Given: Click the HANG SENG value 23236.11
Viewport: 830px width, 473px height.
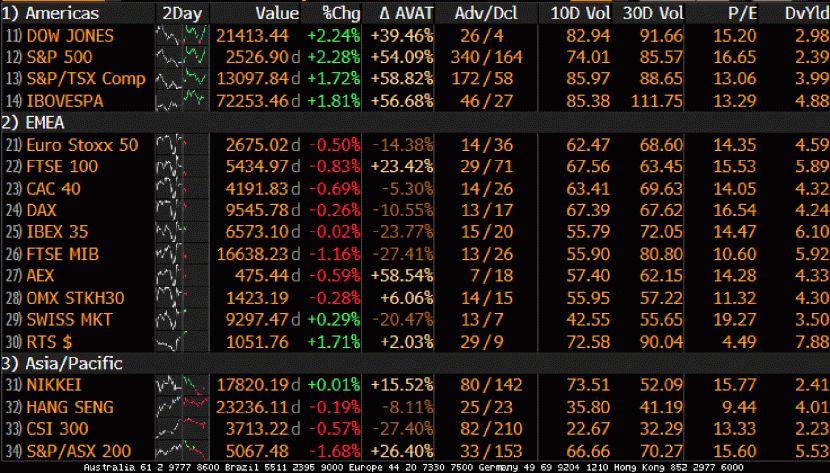Looking at the screenshot, I should point(252,407).
